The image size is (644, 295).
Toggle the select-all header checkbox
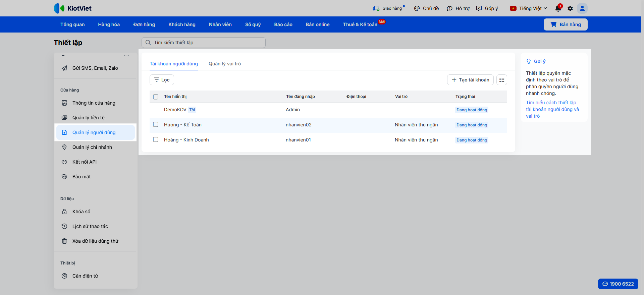[x=156, y=97]
